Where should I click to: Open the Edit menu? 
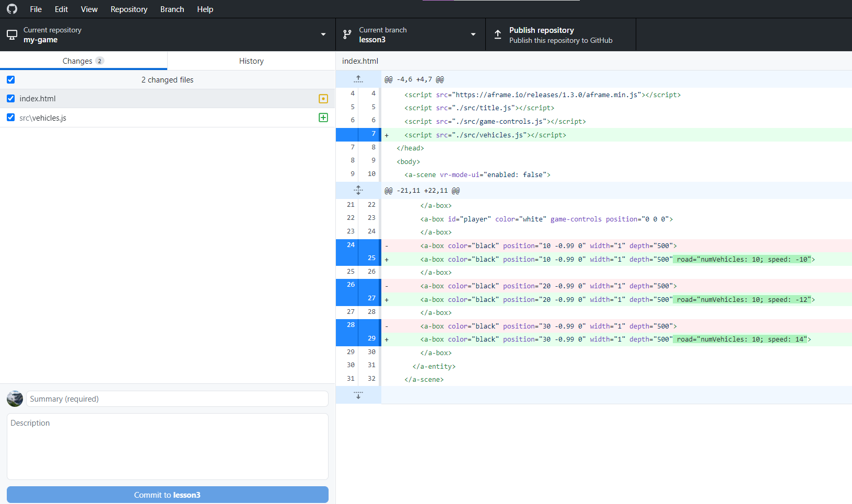click(61, 9)
